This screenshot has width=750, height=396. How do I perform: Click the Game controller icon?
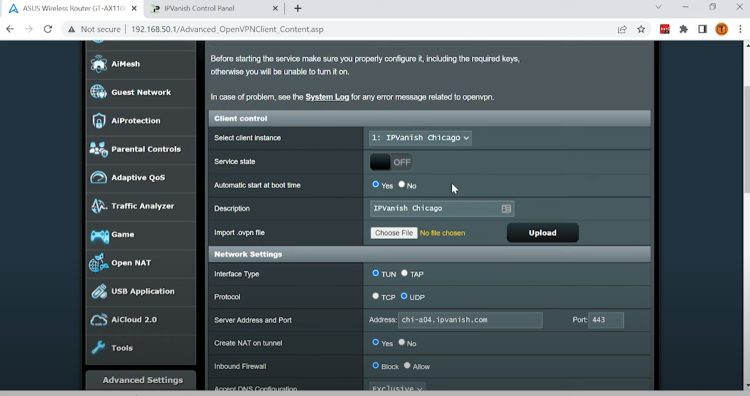pos(99,235)
